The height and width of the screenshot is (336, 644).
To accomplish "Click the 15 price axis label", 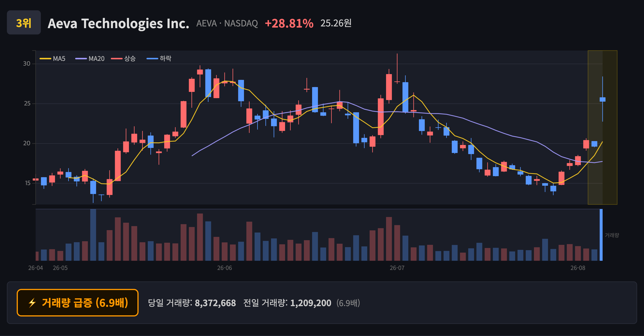I will [27, 183].
